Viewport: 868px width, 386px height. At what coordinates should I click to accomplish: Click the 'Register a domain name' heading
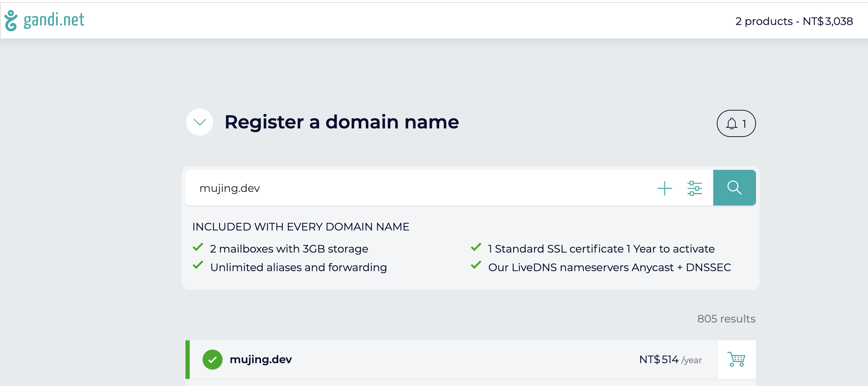click(342, 122)
